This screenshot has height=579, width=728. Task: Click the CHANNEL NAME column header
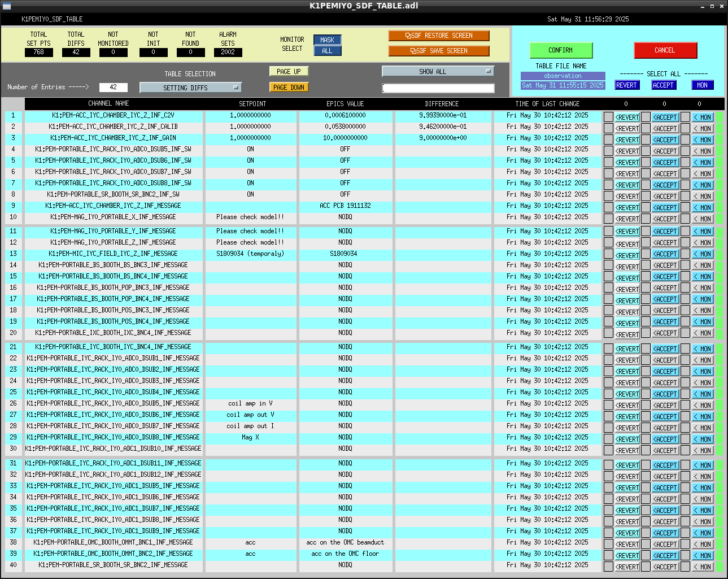[x=108, y=104]
